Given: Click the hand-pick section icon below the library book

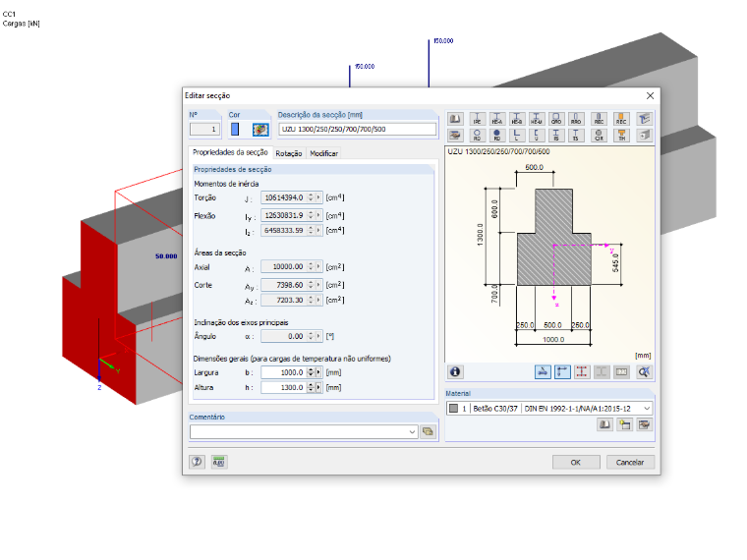Looking at the screenshot, I should tap(455, 136).
